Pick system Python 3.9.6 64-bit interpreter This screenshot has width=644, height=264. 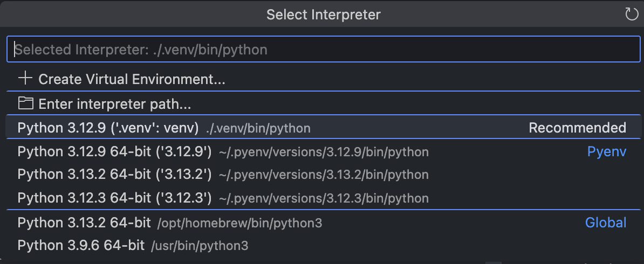323,246
